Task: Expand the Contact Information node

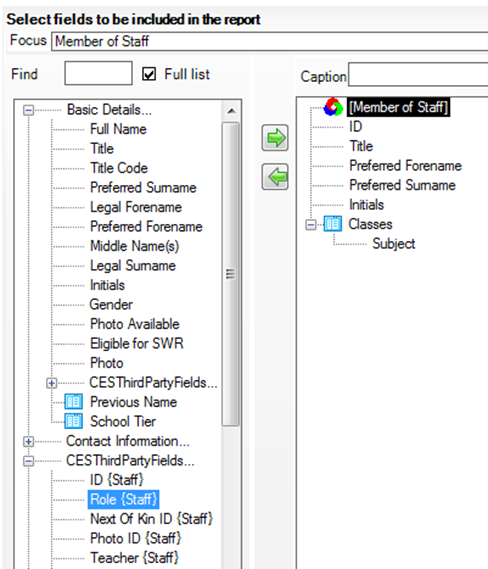Action: (x=29, y=442)
